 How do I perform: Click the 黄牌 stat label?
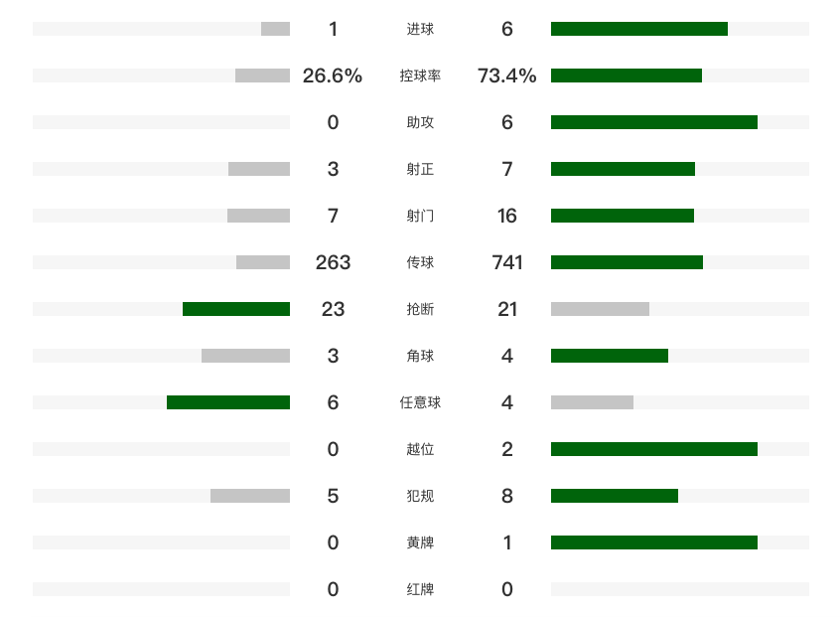tap(420, 542)
